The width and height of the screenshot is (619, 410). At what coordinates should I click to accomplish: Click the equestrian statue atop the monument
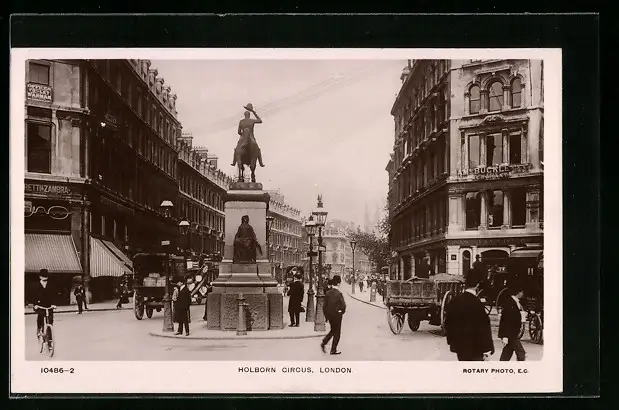tap(247, 143)
